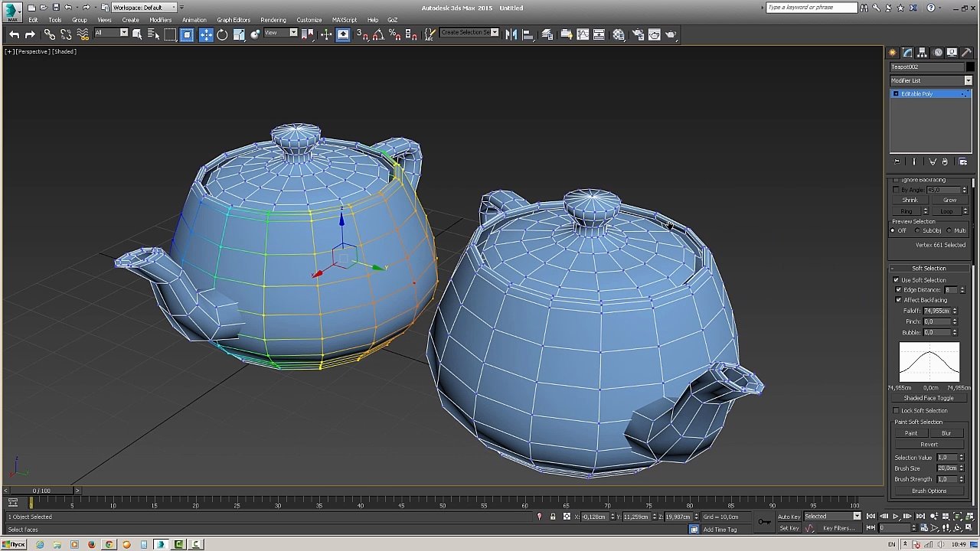
Task: Select the Off preview selection radio
Action: click(893, 231)
